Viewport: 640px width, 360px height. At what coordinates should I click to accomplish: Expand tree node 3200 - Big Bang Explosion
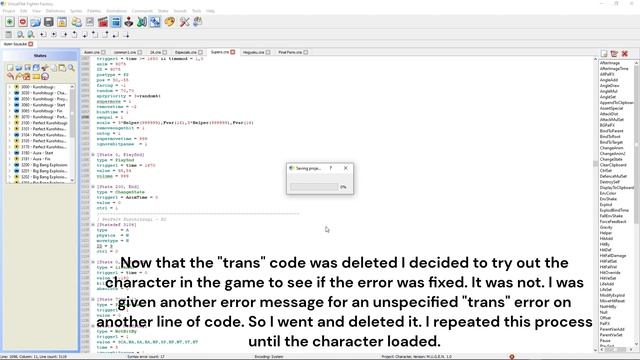pyautogui.click(x=10, y=165)
